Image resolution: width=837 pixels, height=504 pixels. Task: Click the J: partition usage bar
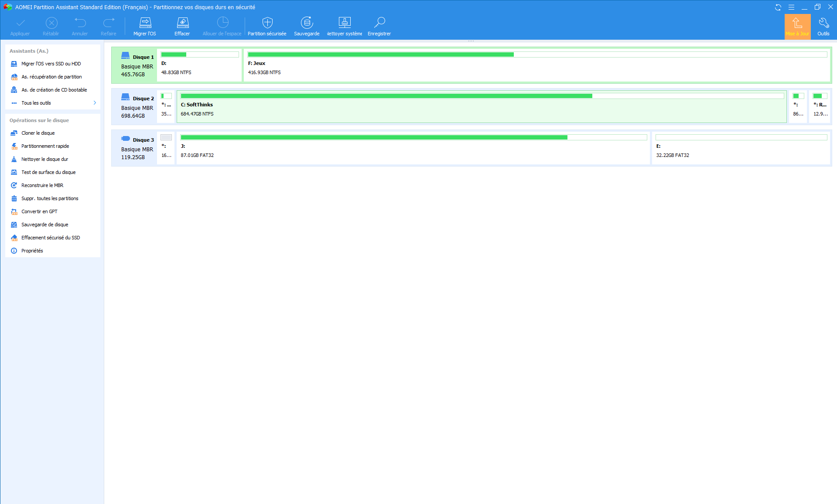pyautogui.click(x=413, y=137)
